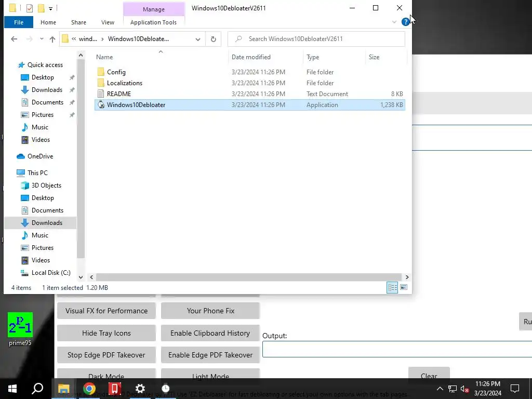Open File Explorer from taskbar

tap(63, 389)
